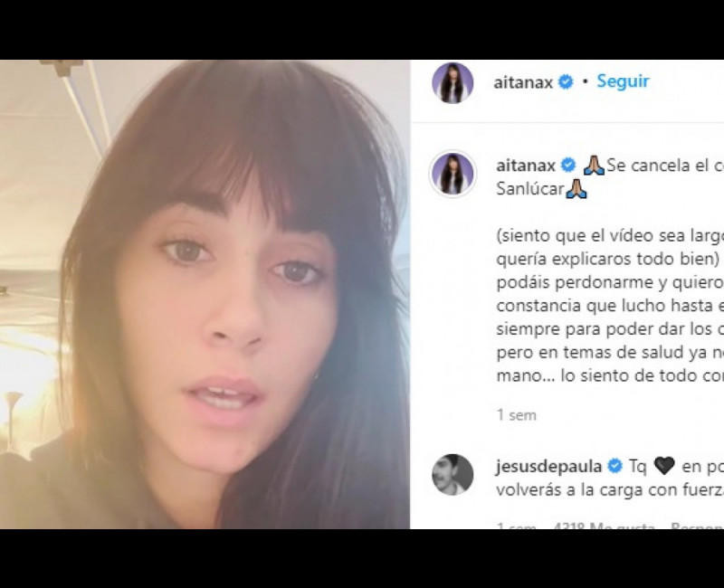
Task: Click the jesusdepaula comment's '1 sem' timestamp
Action: (516, 526)
